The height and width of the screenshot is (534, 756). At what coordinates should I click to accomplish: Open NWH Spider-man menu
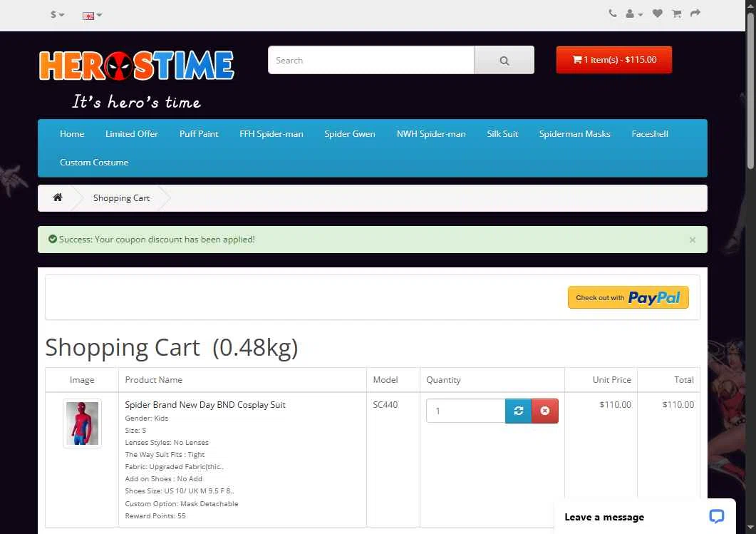click(x=431, y=133)
